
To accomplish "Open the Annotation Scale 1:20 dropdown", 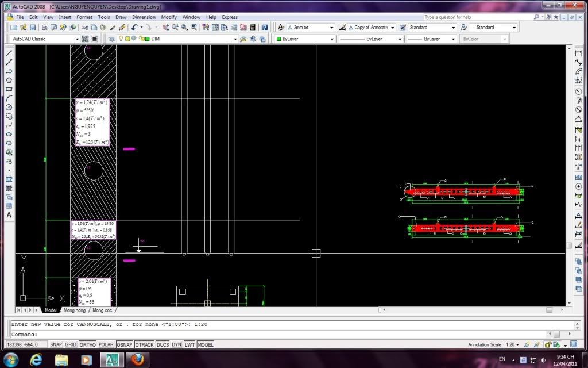I will pos(512,344).
